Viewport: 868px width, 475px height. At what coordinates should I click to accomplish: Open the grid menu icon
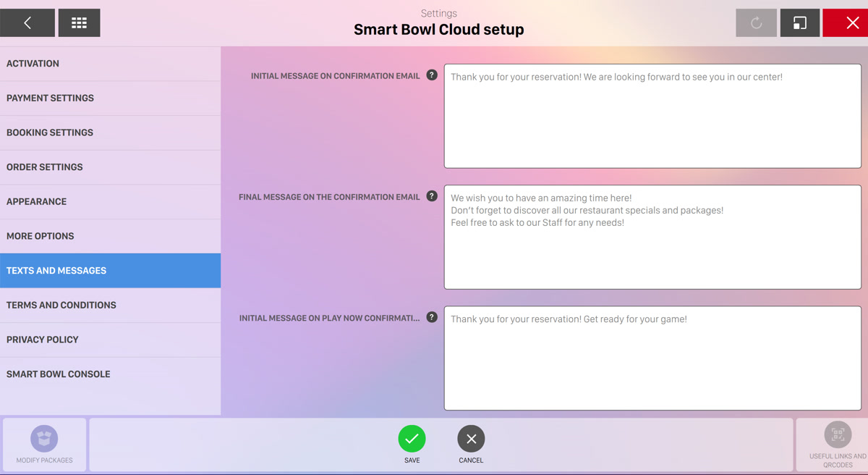(79, 23)
